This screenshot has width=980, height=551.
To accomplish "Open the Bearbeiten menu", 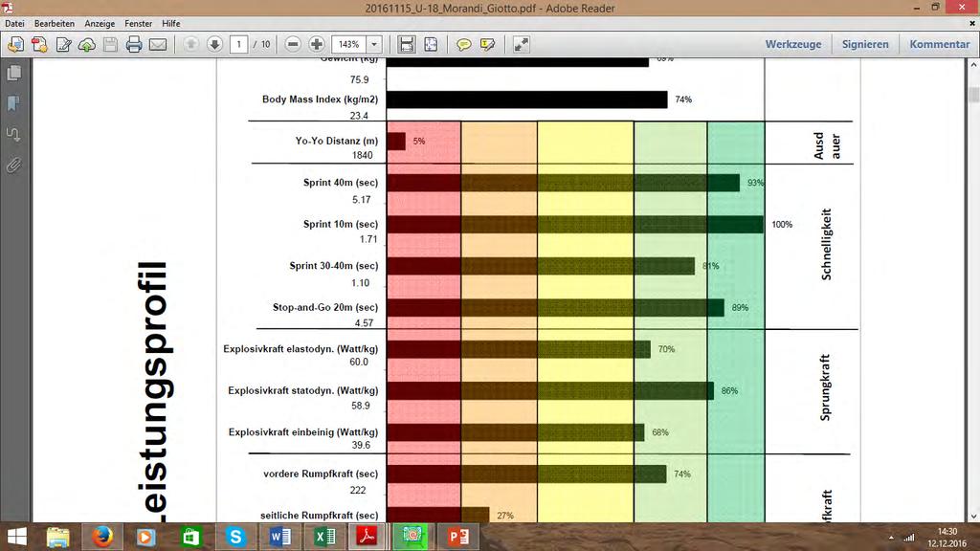I will tap(55, 23).
